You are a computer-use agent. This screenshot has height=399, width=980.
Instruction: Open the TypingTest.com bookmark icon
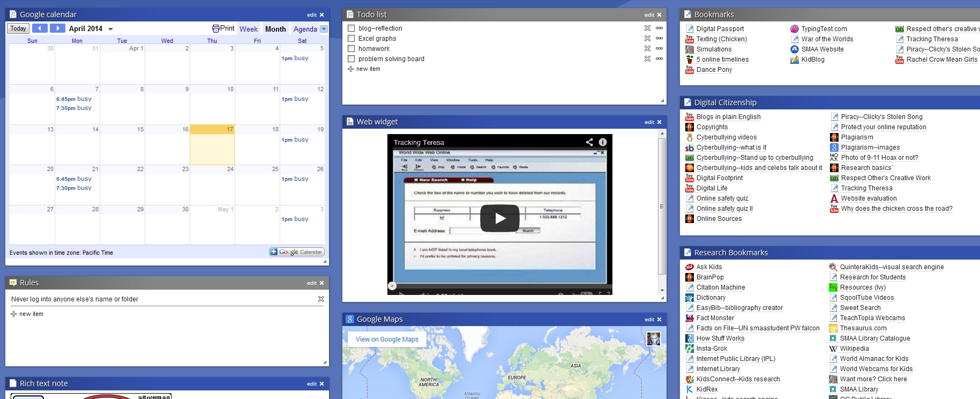tap(795, 29)
